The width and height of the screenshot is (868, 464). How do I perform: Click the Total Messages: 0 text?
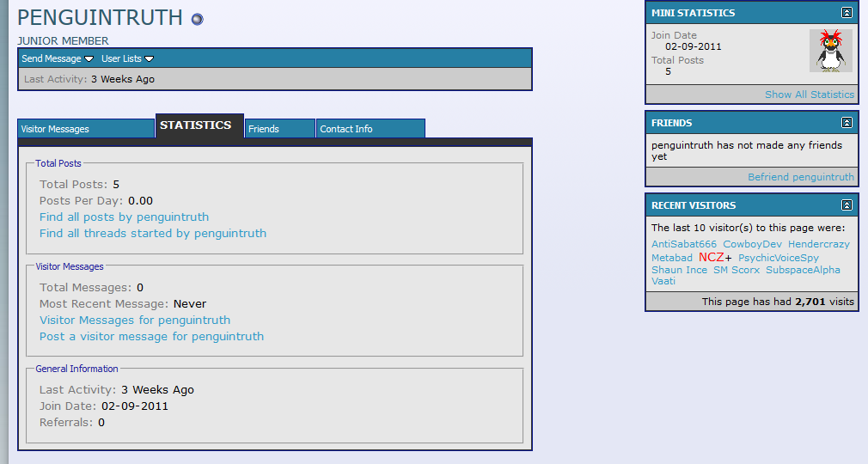click(91, 287)
